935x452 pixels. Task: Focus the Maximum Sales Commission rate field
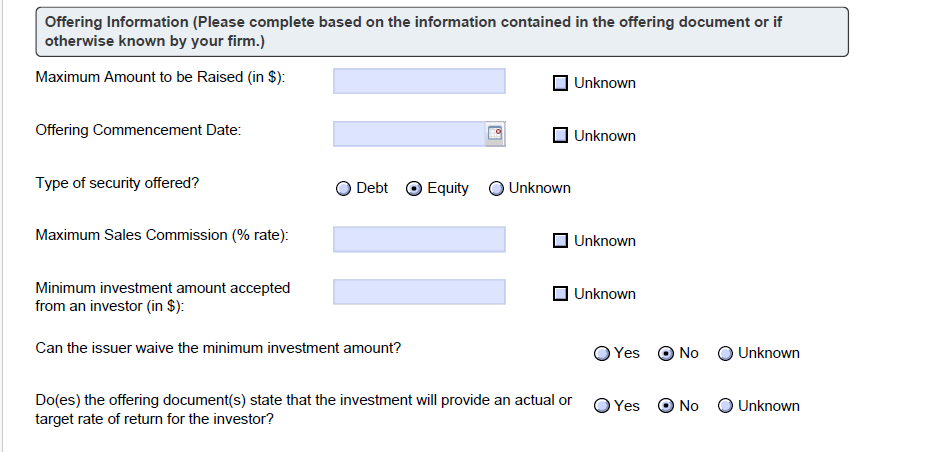(419, 239)
